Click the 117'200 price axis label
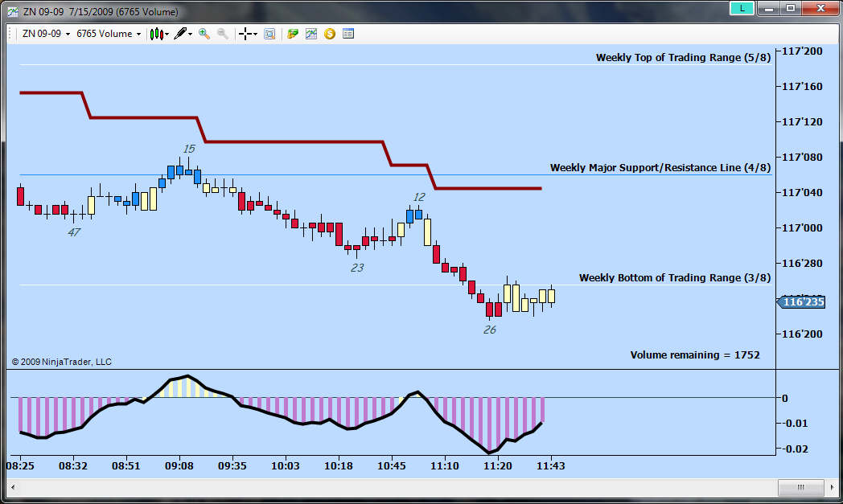Viewport: 843px width, 504px height. pos(802,51)
